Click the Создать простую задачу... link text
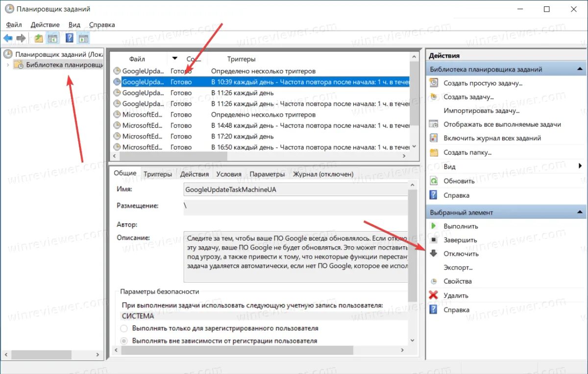 click(483, 83)
